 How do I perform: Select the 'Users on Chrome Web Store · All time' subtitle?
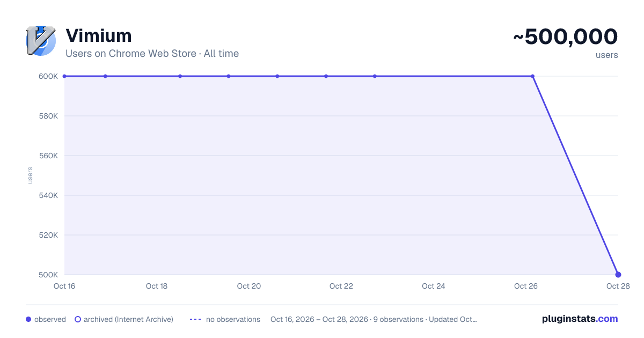click(x=152, y=54)
